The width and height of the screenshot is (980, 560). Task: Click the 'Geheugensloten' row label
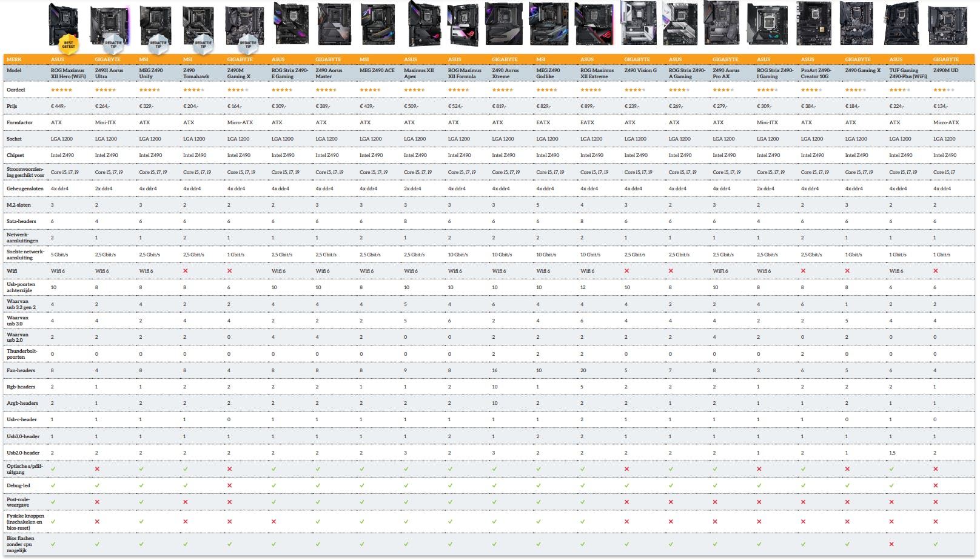point(25,188)
